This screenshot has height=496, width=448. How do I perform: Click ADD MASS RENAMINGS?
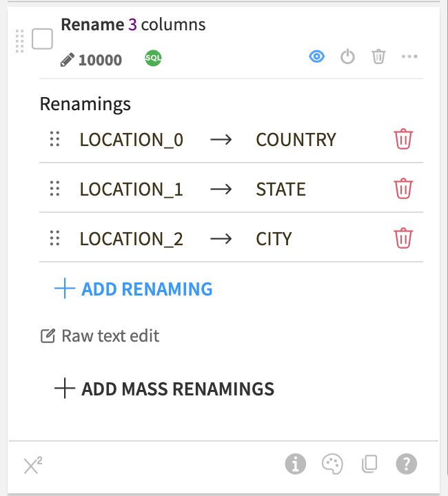[x=164, y=389]
